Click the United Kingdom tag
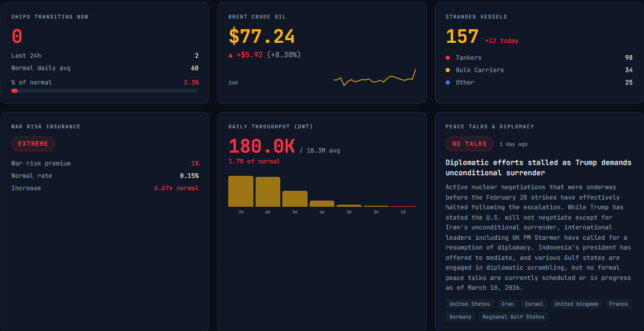 click(577, 304)
